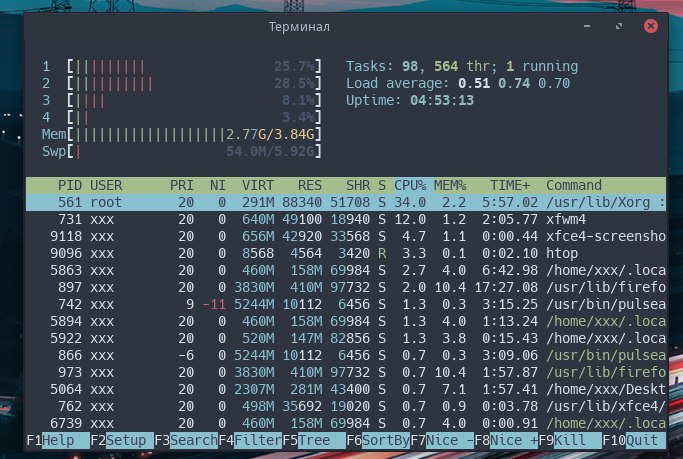Screen dimensions: 683x459
Task: Switch to F5 Tree view
Action: pos(314,440)
